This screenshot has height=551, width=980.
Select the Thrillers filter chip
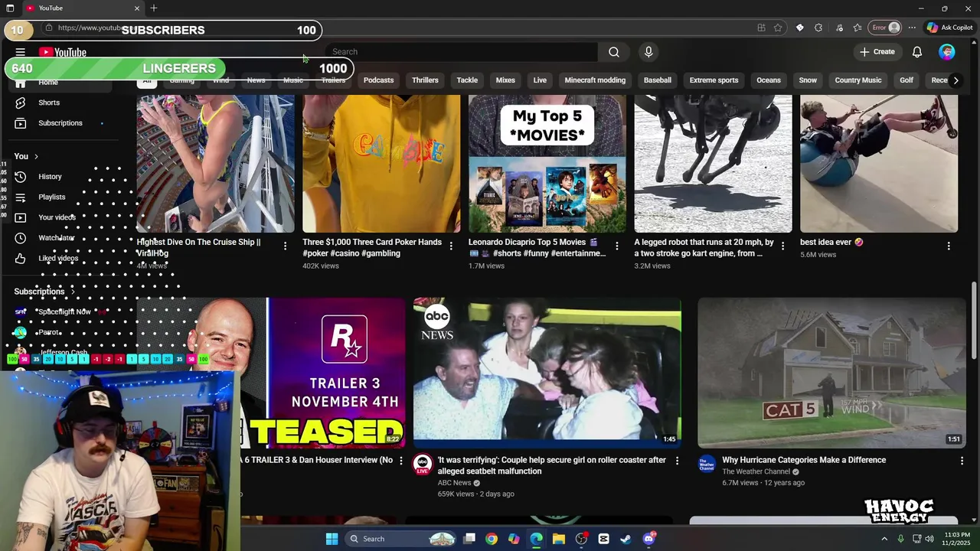click(425, 80)
